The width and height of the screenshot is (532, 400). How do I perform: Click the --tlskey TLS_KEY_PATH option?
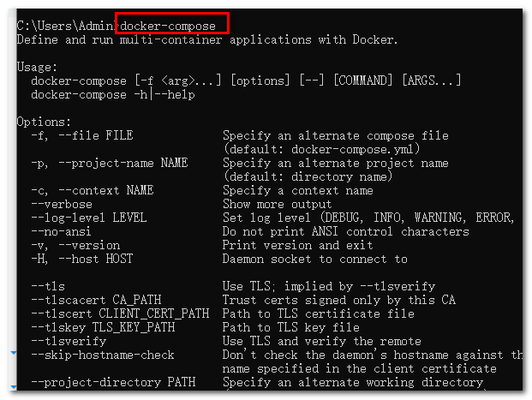103,328
